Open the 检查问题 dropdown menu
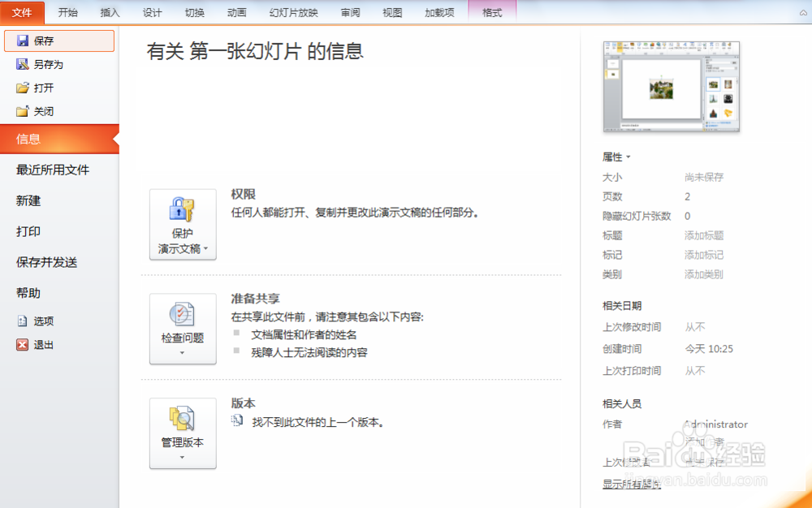Image resolution: width=812 pixels, height=508 pixels. [x=183, y=351]
